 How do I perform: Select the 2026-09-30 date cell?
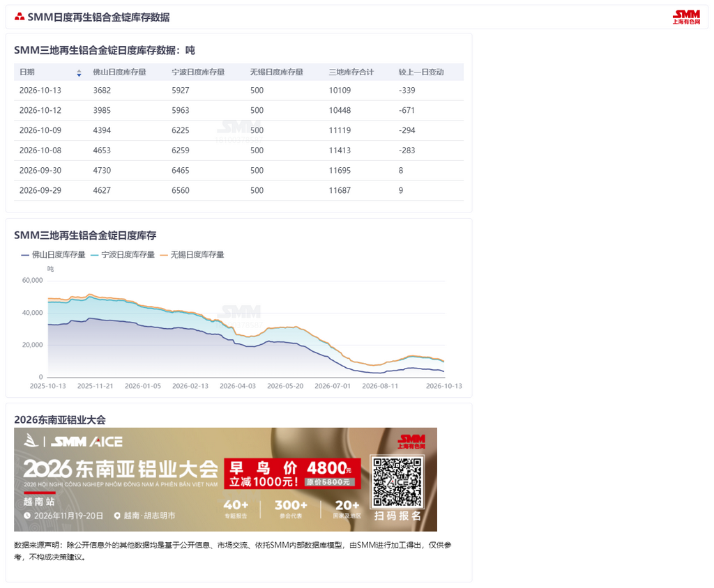pos(40,170)
